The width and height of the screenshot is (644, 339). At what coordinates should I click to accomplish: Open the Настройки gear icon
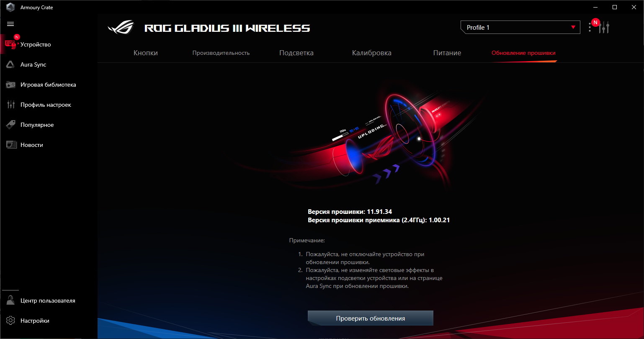point(10,321)
